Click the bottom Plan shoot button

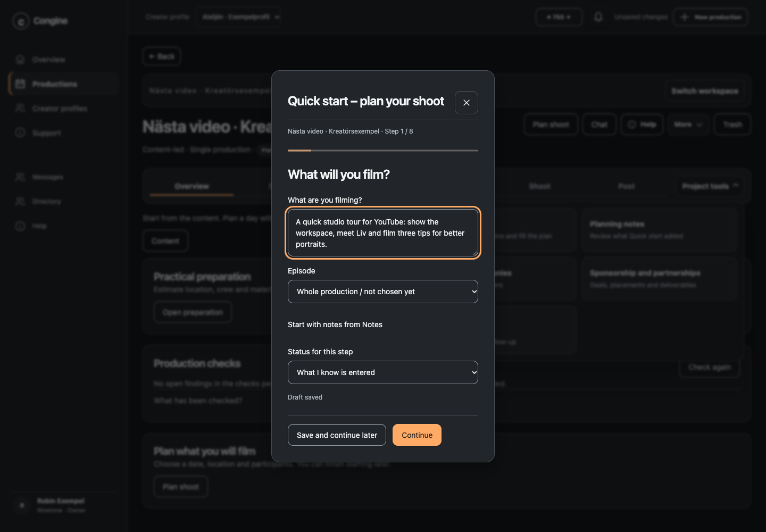pos(181,487)
